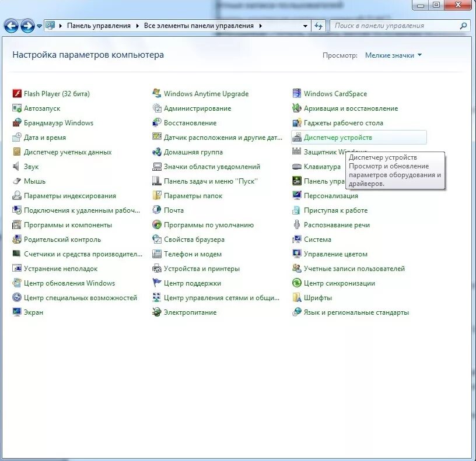Screen dimensions: 476x461
Task: Click the Домашняя группа icon
Action: (157, 152)
